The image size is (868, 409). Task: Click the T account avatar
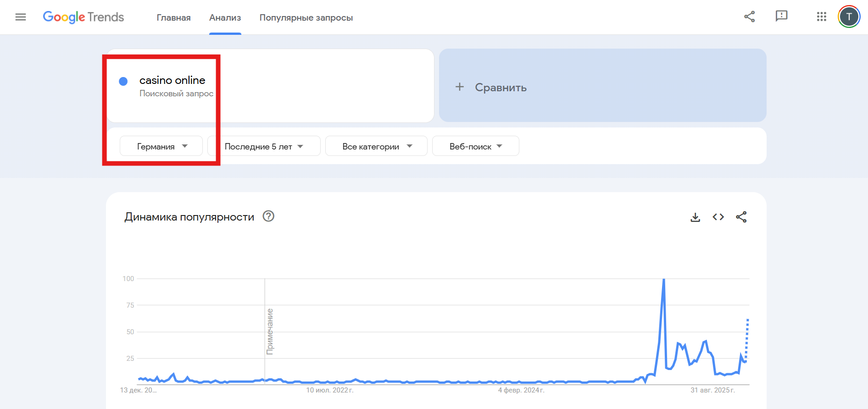pyautogui.click(x=849, y=16)
